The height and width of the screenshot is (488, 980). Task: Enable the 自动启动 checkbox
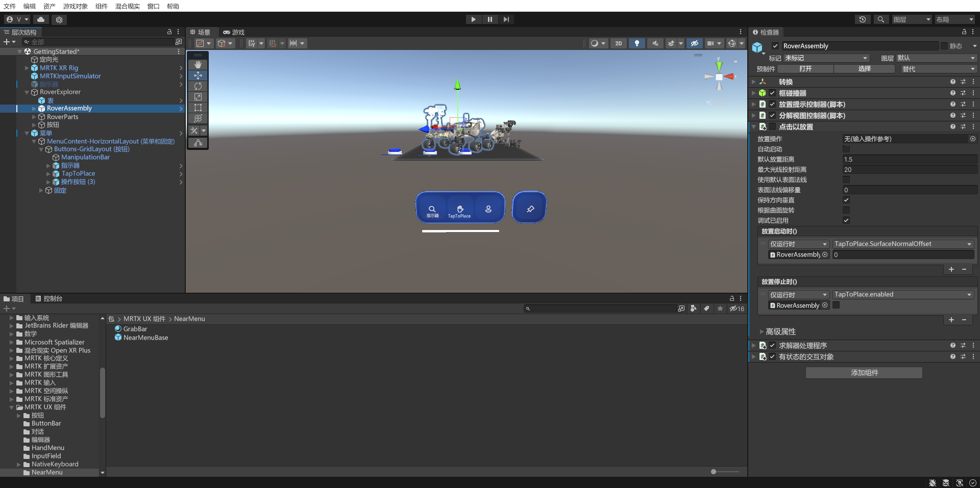click(x=846, y=149)
